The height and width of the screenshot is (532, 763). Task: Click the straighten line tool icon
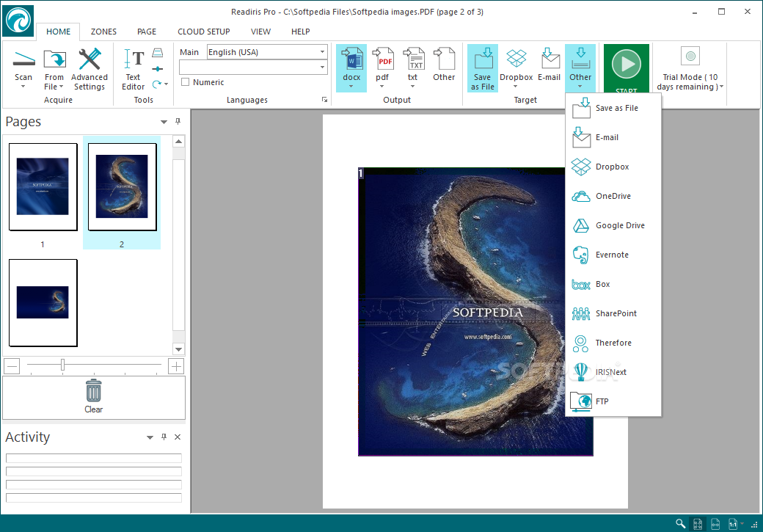tap(158, 69)
